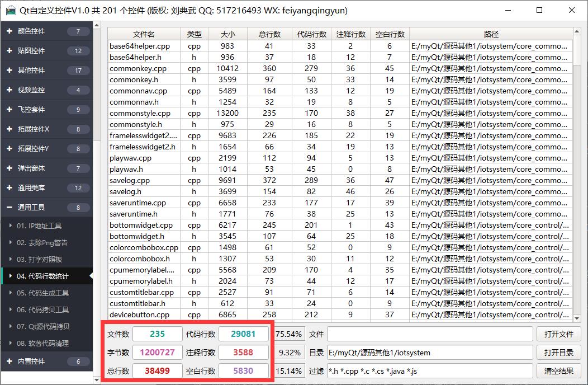The image size is (588, 385).
Task: Sort by 文件名 column header
Action: tap(144, 34)
